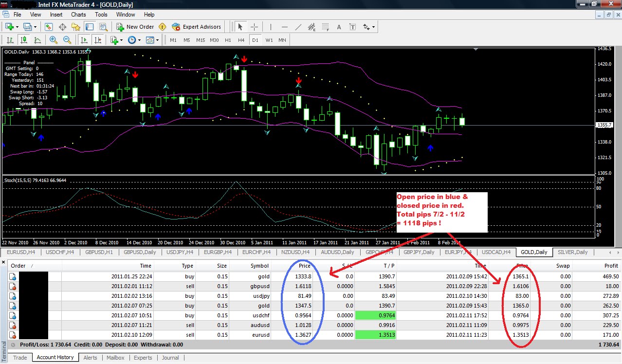Viewport: 622px width, 364px height.
Task: Expand the Profiles dropdown arrow
Action: click(36, 27)
